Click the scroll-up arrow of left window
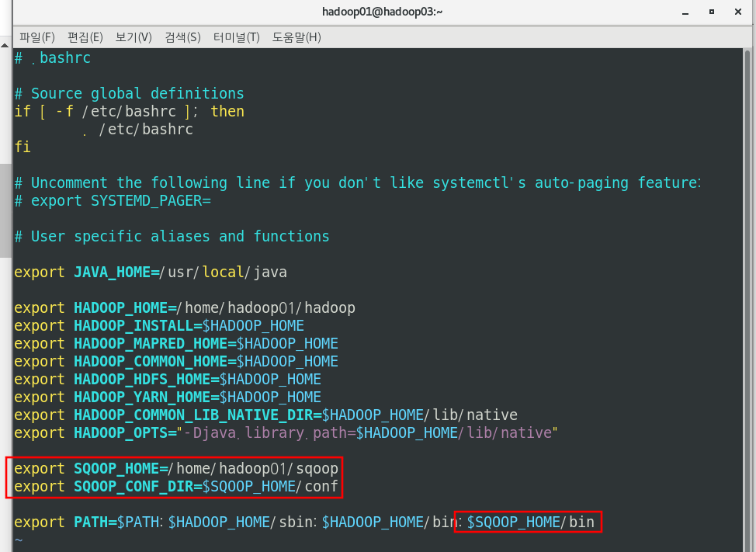The width and height of the screenshot is (756, 552). (x=5, y=45)
